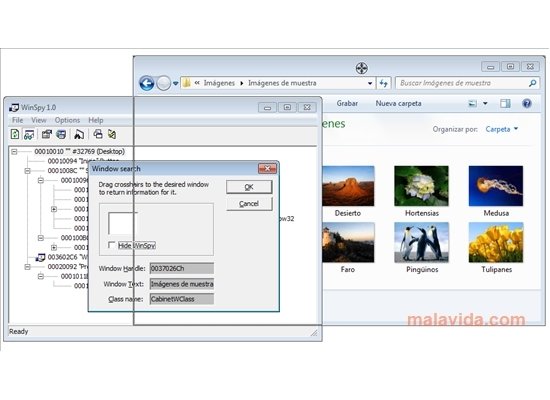Collapse the 0001008 node under 0001008C
The width and height of the screenshot is (550, 400).
pyautogui.click(x=41, y=238)
